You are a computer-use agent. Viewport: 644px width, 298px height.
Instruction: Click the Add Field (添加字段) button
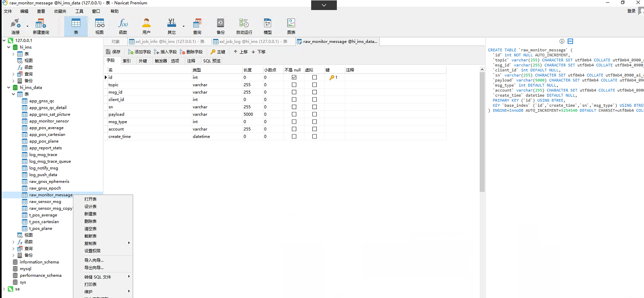click(x=139, y=52)
